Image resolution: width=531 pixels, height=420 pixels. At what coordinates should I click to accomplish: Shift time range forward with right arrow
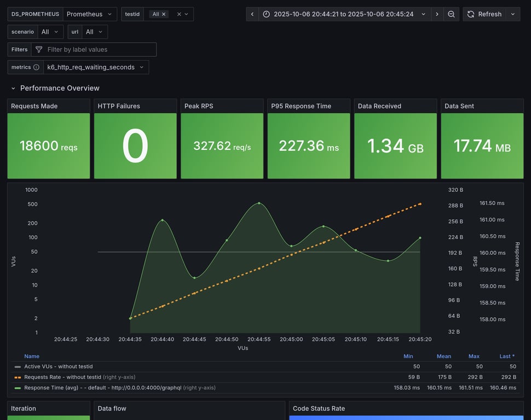point(437,14)
